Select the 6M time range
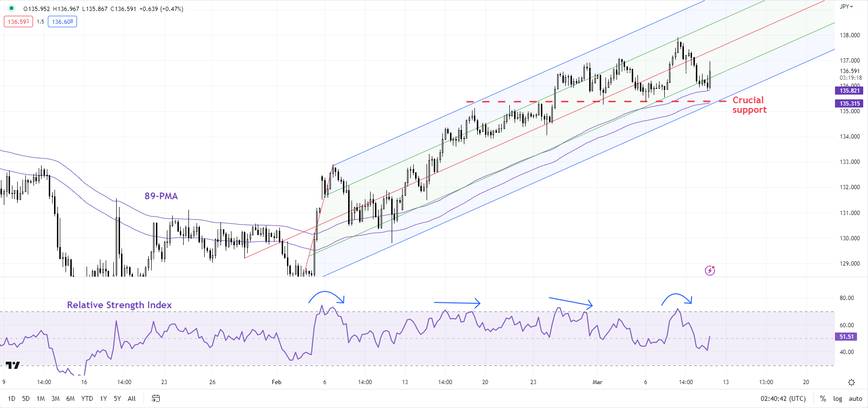868x408 pixels. pos(70,398)
